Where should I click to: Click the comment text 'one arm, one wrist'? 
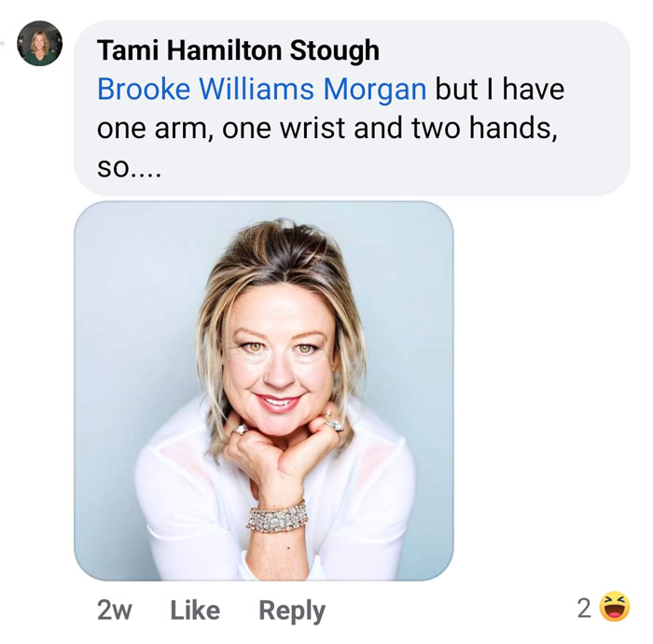tap(222, 128)
